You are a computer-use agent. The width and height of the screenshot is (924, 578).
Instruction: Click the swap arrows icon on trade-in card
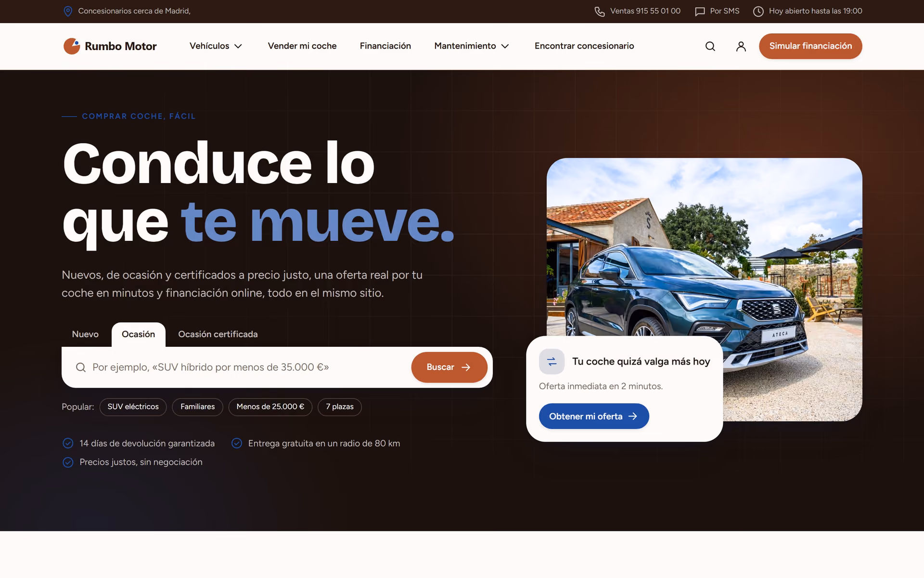coord(552,361)
